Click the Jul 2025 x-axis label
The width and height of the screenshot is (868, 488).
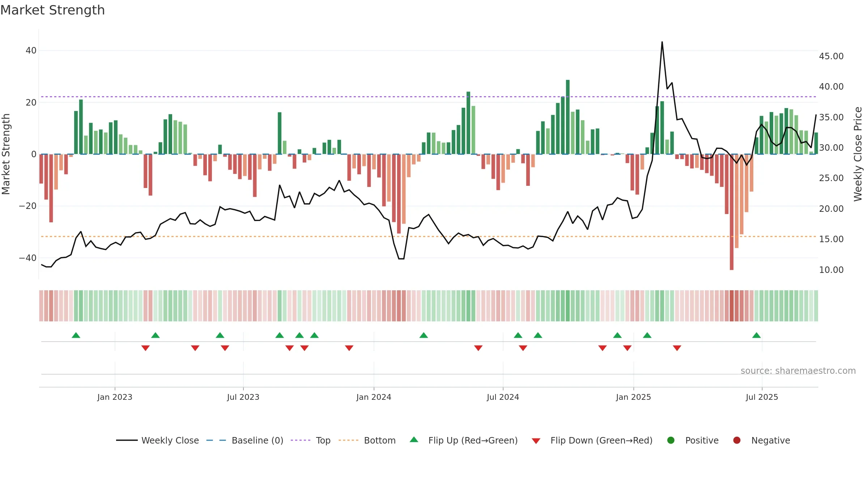tap(762, 397)
